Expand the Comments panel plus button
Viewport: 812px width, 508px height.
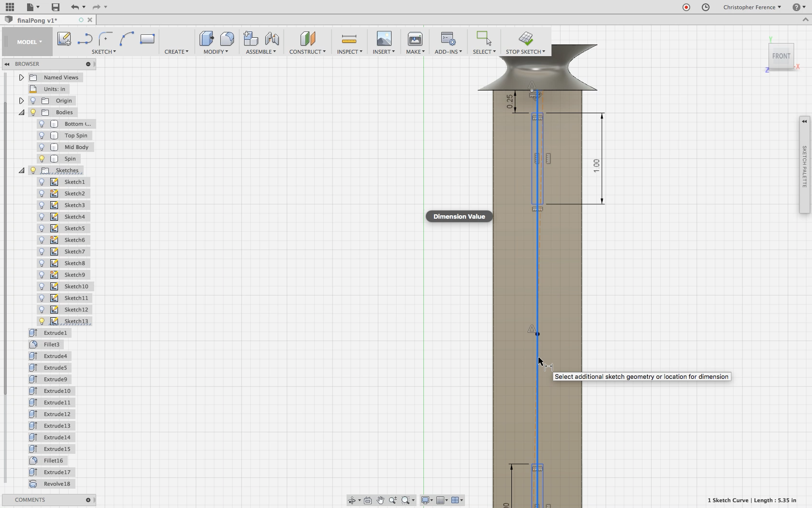point(88,500)
